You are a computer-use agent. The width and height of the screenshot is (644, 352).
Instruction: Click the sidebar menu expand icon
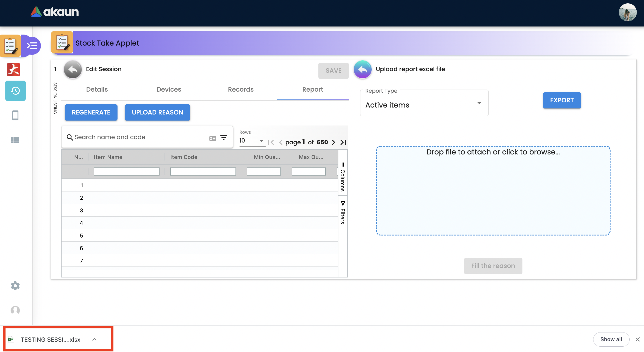32,46
